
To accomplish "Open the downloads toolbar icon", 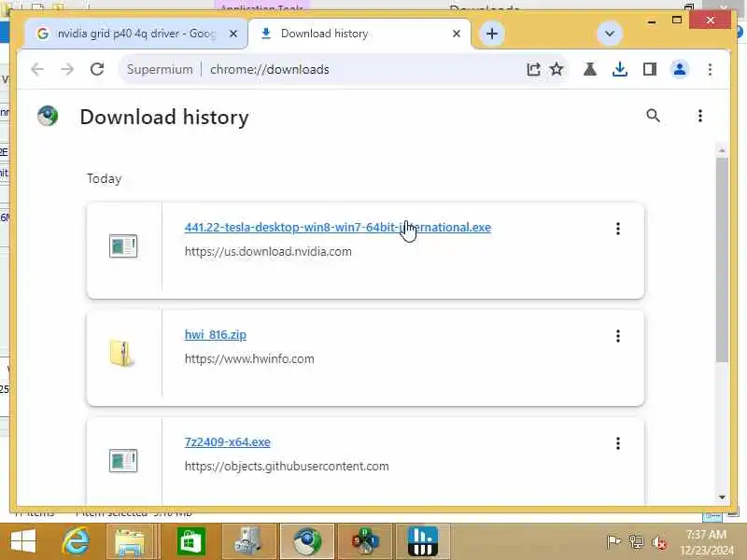I will point(619,69).
